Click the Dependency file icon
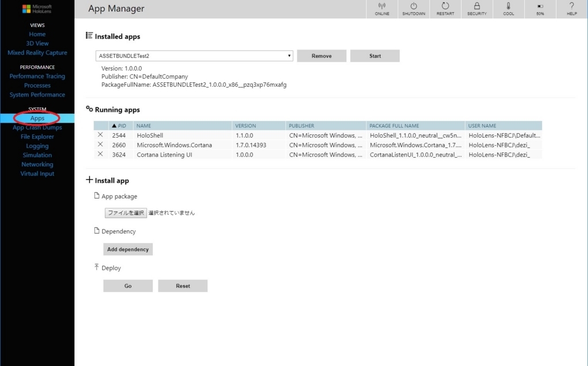The image size is (588, 366). pyautogui.click(x=96, y=231)
